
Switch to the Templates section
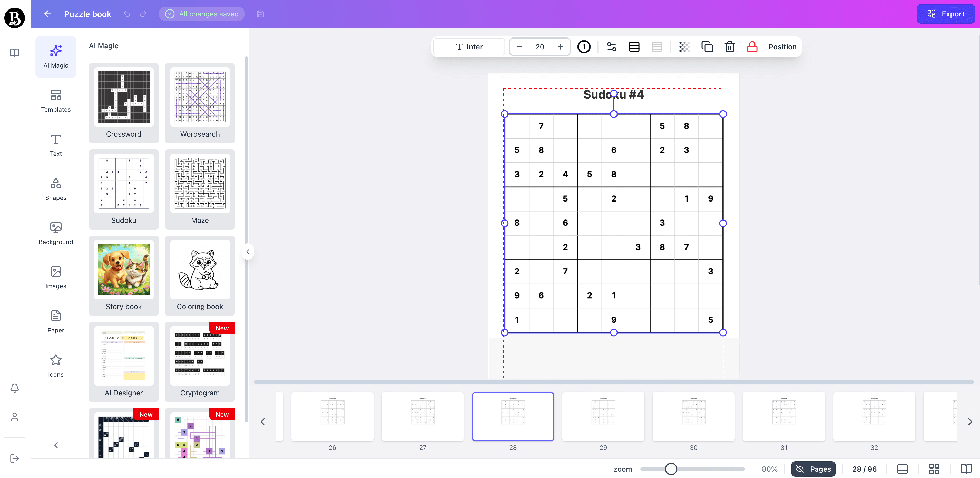pos(56,100)
